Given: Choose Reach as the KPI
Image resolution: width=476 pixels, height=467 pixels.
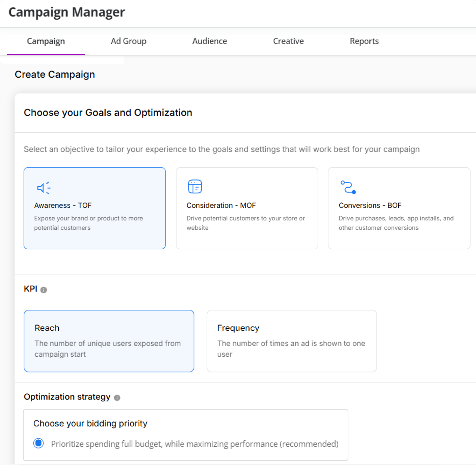Looking at the screenshot, I should tap(109, 341).
